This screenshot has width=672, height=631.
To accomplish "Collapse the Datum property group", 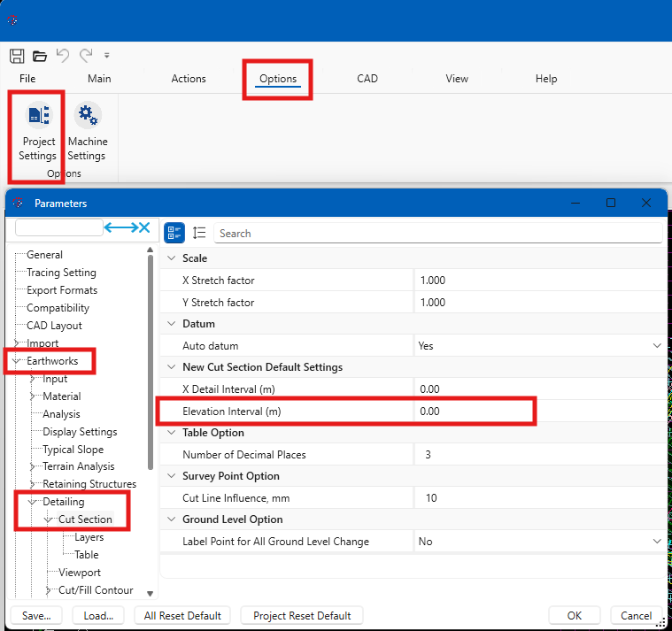I will [x=172, y=324].
